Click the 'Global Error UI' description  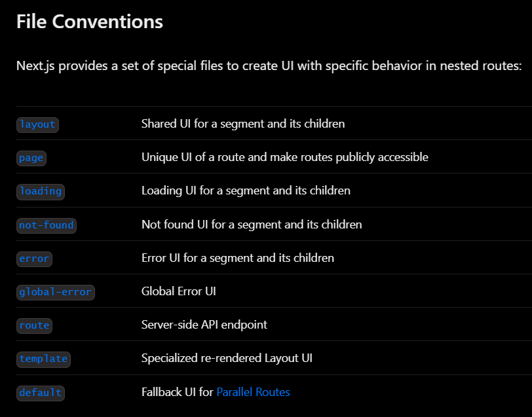(178, 291)
